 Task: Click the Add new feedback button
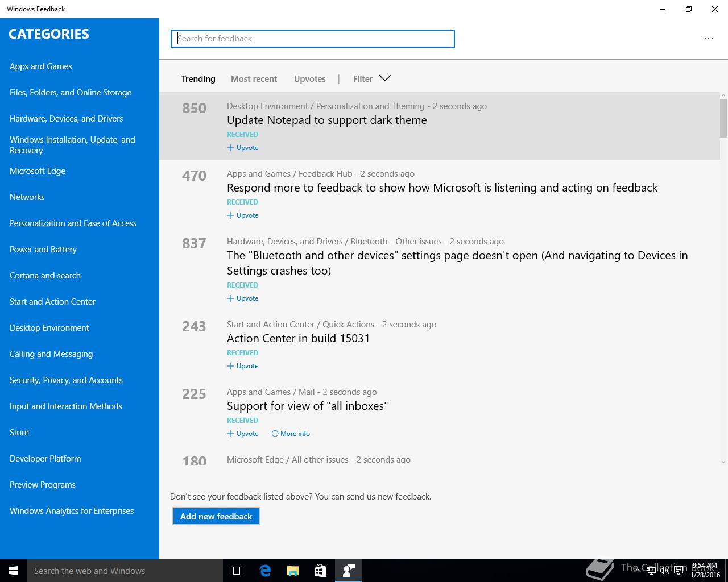[216, 516]
